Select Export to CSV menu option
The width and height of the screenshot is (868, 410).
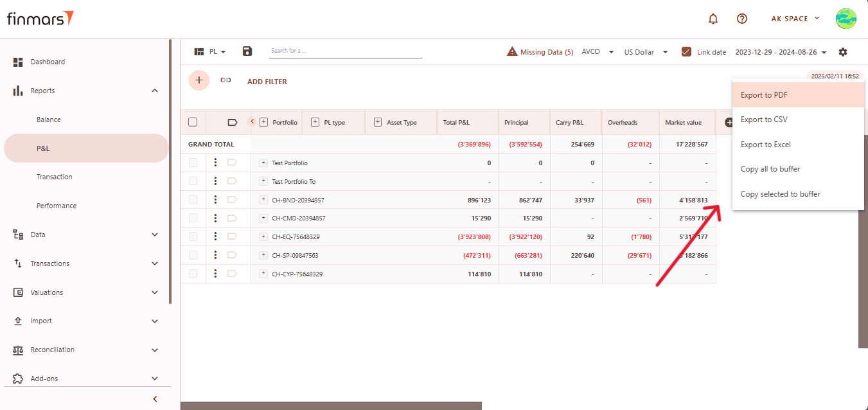(764, 120)
